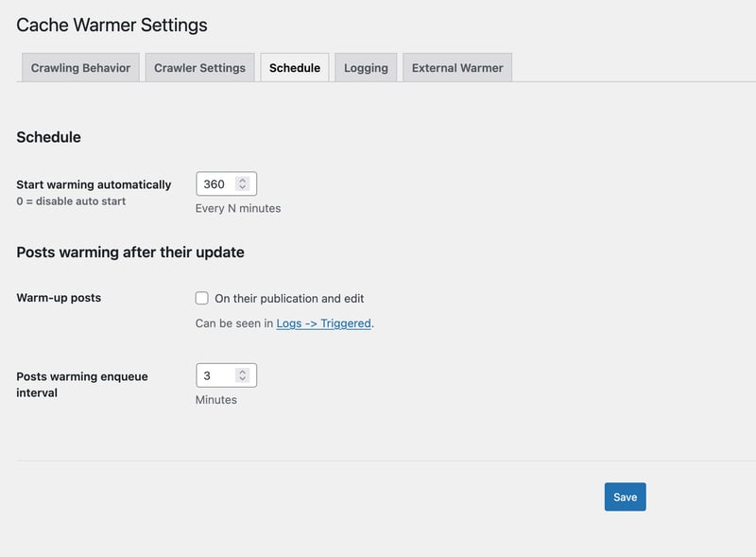This screenshot has height=557, width=756.
Task: Focus the 360 minutes input field
Action: (x=215, y=184)
